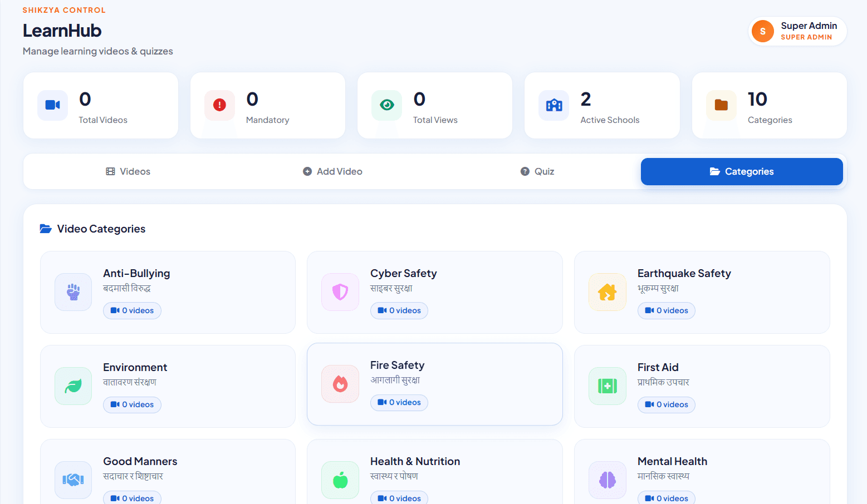Click Fire Safety 0 videos badge
867x504 pixels.
coord(399,402)
